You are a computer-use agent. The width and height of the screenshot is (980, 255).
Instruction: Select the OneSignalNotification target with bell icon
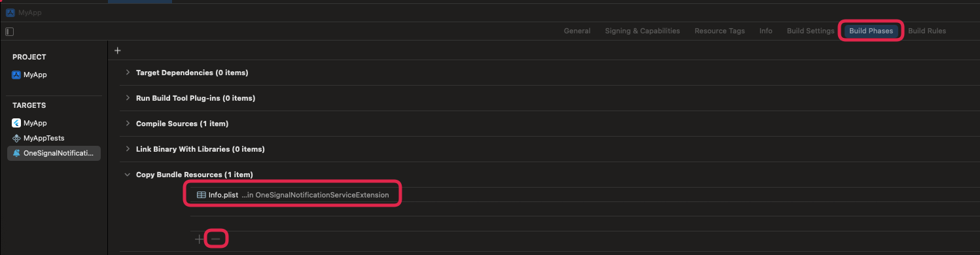click(54, 153)
